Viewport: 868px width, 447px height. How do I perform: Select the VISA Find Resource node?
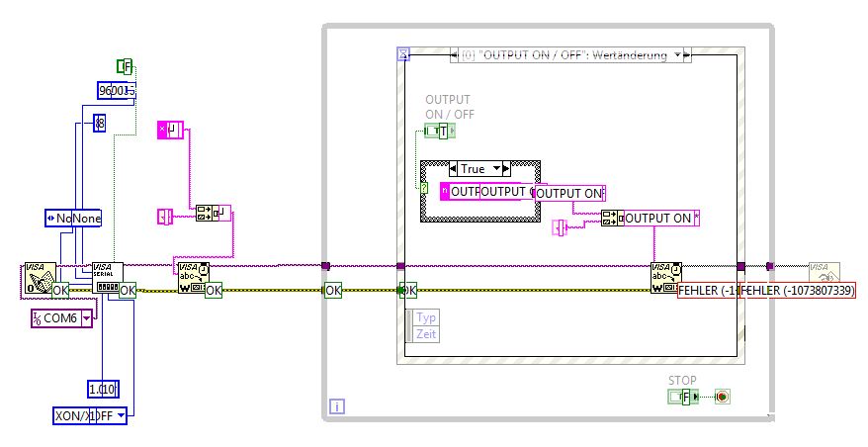[x=41, y=278]
